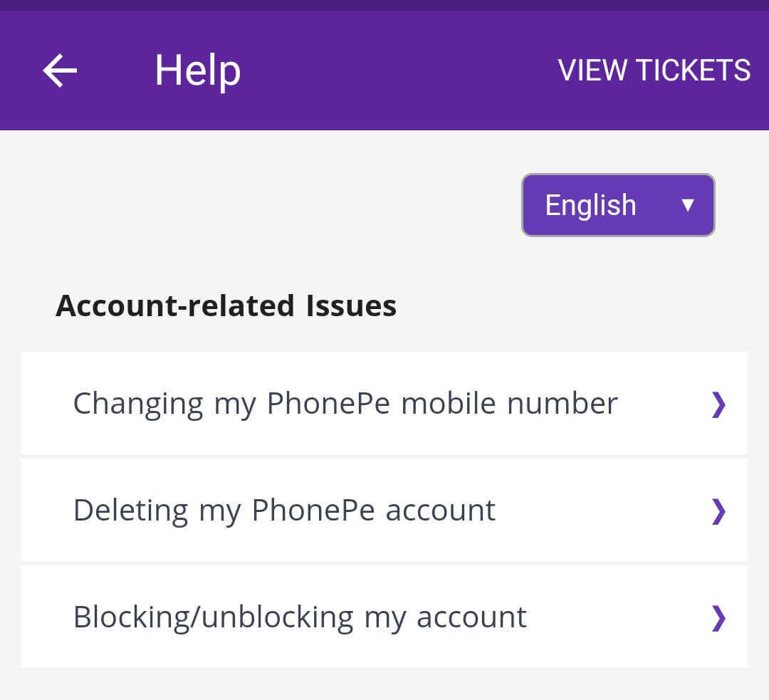Viewport: 769px width, 700px height.
Task: Click the Help page title
Action: (197, 70)
